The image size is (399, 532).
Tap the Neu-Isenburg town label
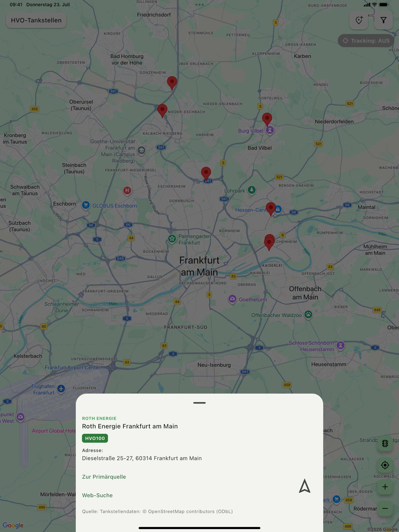pyautogui.click(x=214, y=365)
